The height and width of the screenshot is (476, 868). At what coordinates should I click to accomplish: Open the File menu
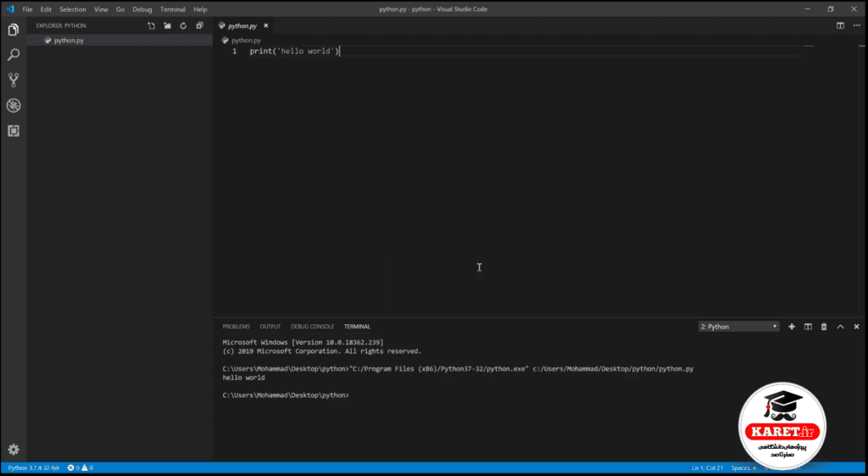point(27,9)
